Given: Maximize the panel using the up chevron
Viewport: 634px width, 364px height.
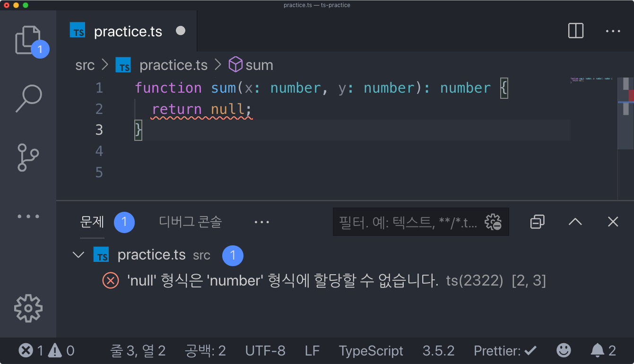Looking at the screenshot, I should [575, 222].
